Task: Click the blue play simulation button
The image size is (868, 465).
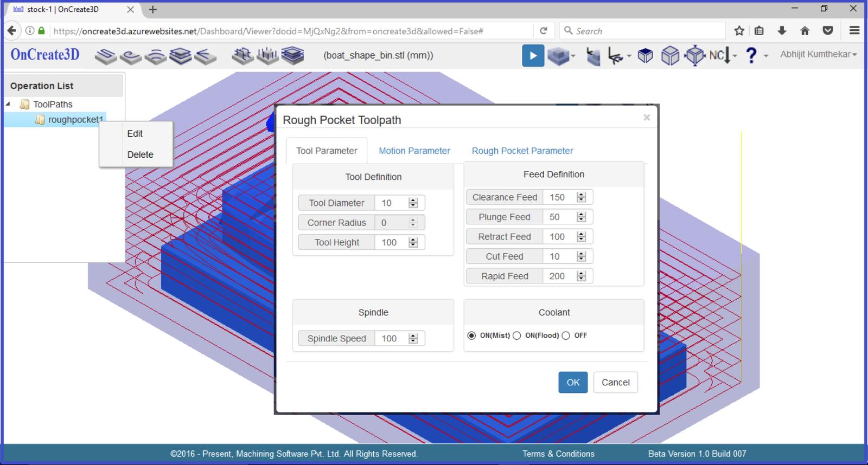Action: click(533, 56)
